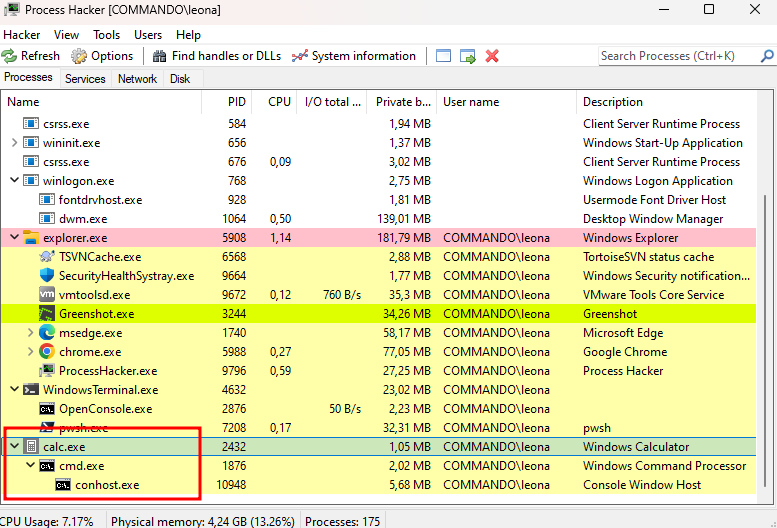
Task: Switch to the Network tab
Action: 137,79
